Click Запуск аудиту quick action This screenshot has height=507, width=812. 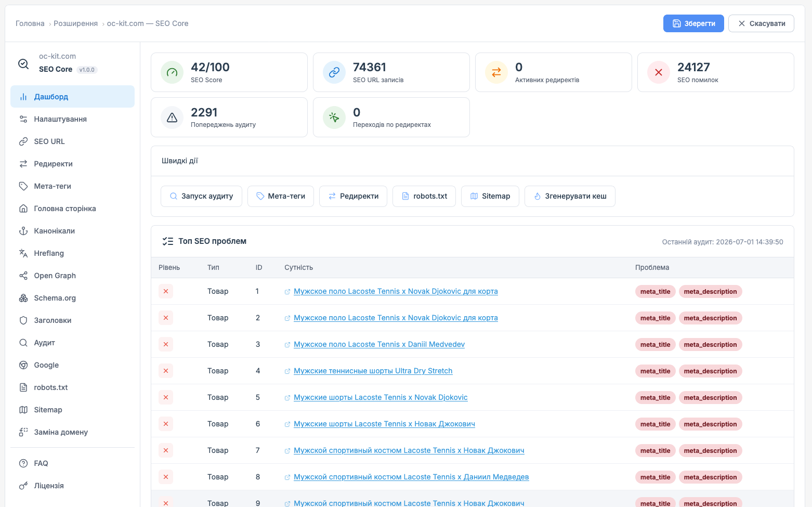click(201, 196)
